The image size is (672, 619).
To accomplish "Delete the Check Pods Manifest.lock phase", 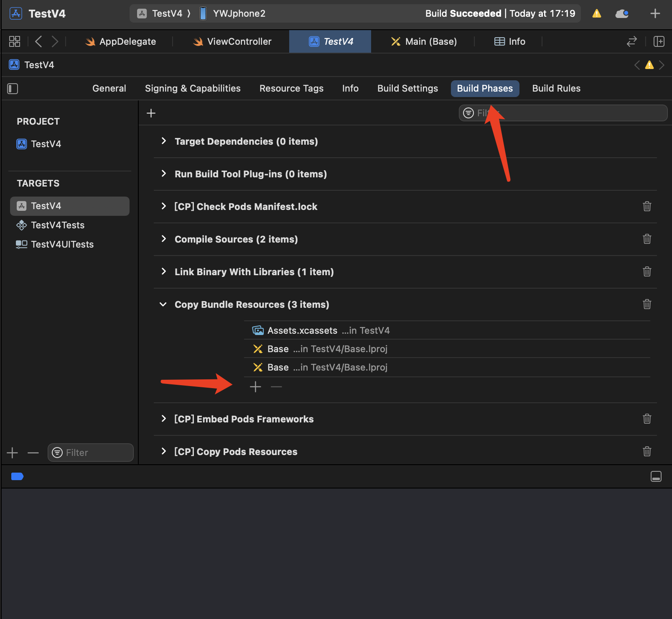I will pyautogui.click(x=647, y=206).
